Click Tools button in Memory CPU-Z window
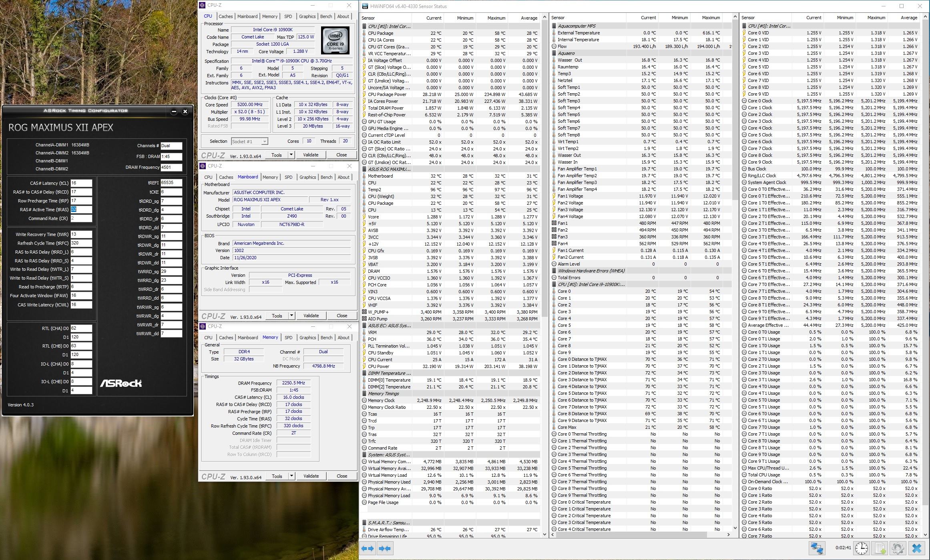Screen dimensions: 930x560 (x=277, y=476)
